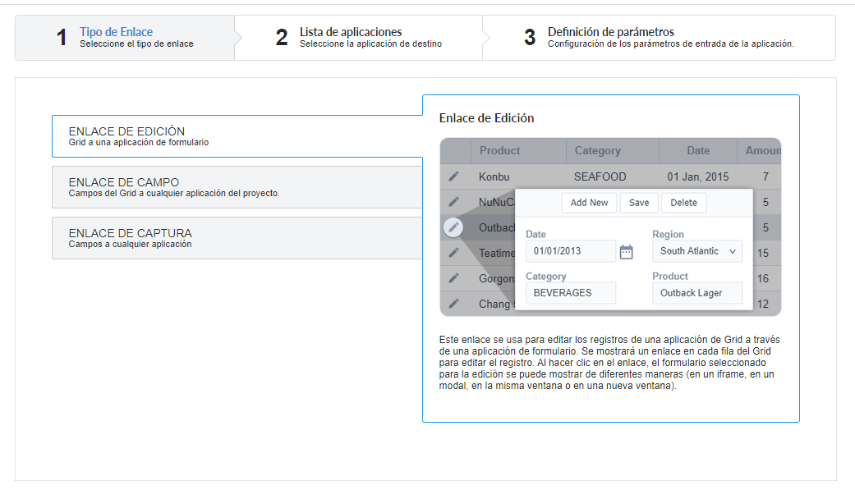Click the 01 Jan, 2015 date cell
The height and width of the screenshot is (504, 855).
coord(698,176)
